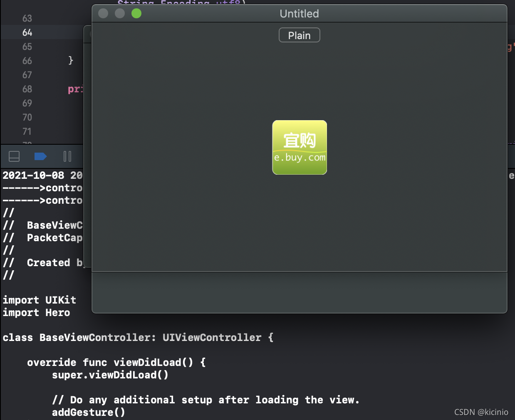Click the first gray close button of Untitled window
This screenshot has width=515, height=420.
tap(103, 14)
